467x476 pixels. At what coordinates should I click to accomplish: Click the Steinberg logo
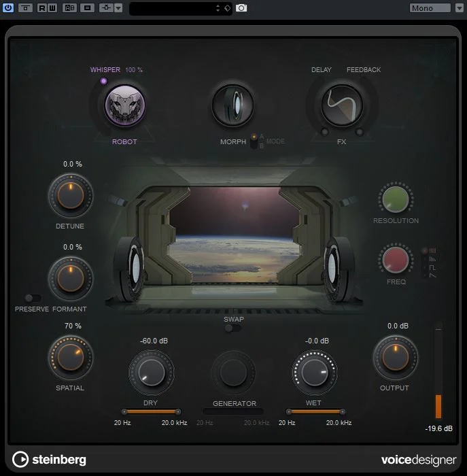click(x=49, y=460)
